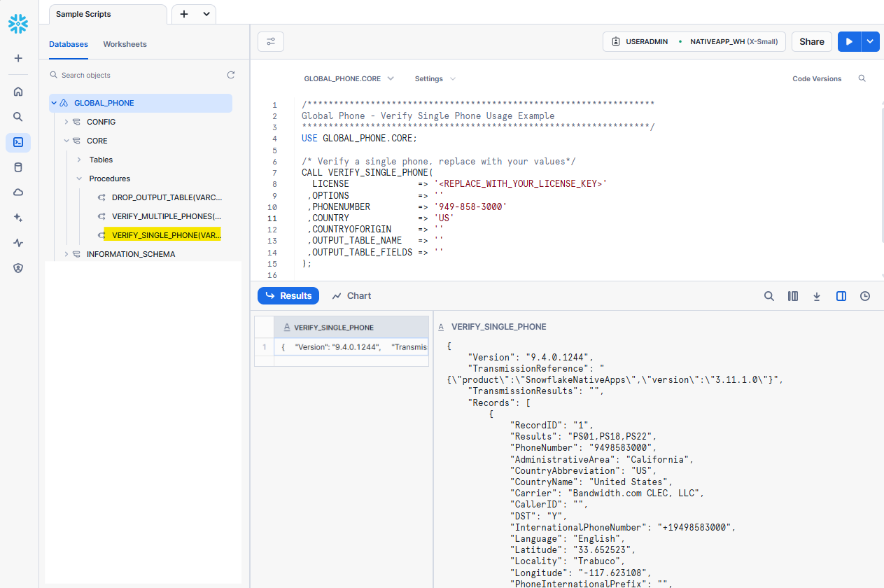This screenshot has width=884, height=588.
Task: Collapse the CORE schema node
Action: [x=66, y=141]
